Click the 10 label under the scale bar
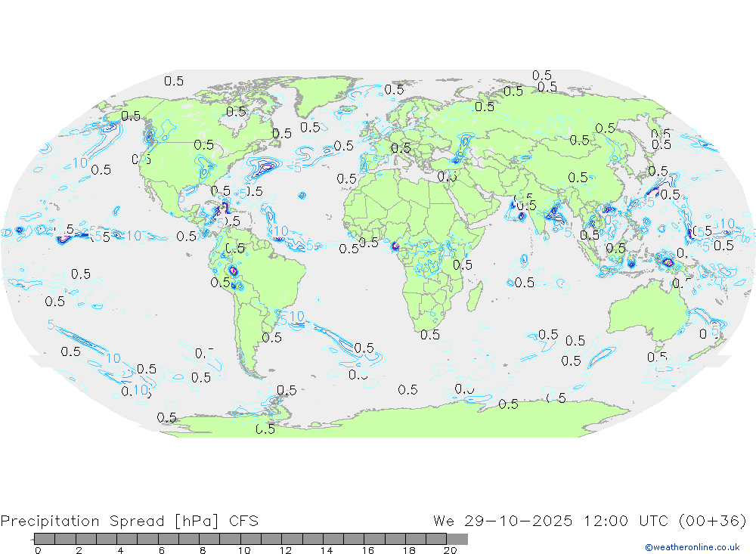The width and height of the screenshot is (756, 554). coord(244,550)
